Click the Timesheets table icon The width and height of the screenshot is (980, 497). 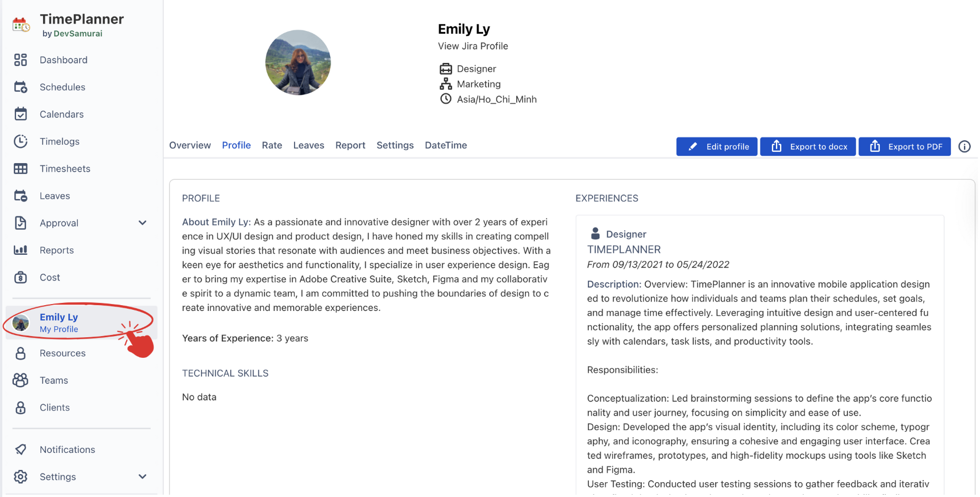point(21,168)
